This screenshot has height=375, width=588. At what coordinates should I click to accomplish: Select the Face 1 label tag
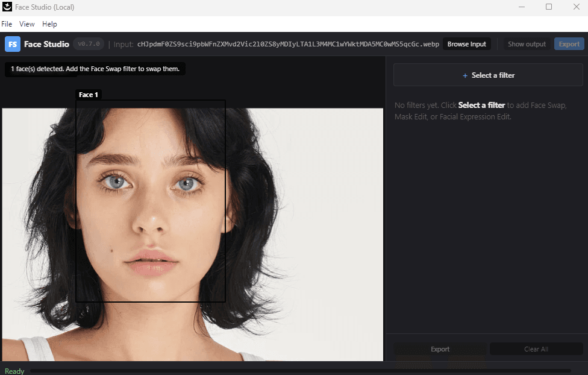[89, 95]
